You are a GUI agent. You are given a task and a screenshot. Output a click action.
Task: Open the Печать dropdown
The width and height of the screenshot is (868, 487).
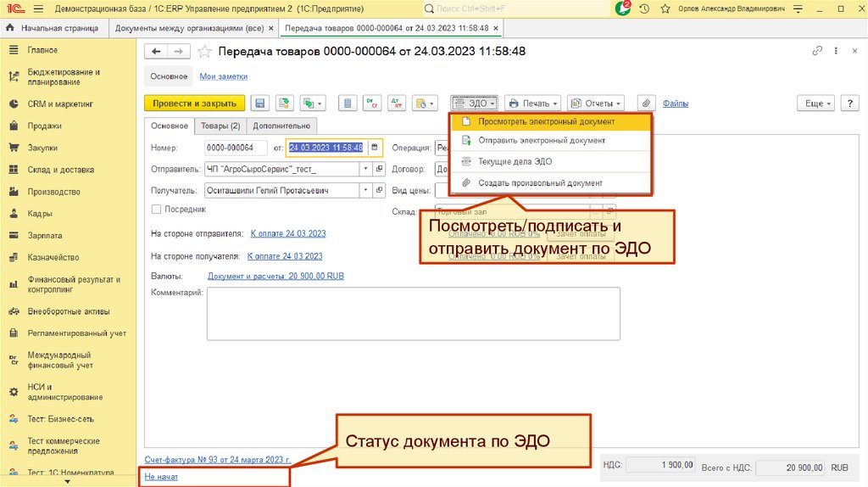(532, 103)
